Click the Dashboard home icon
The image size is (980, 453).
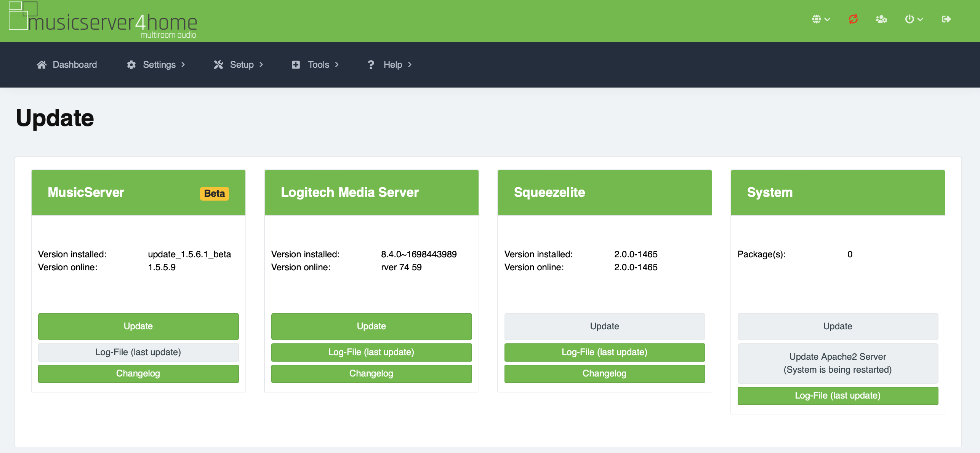42,65
